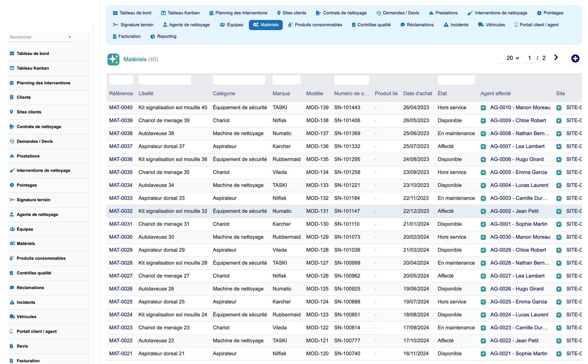Click sidebar Clients building icon
Screen dimensions: 588x364
pyautogui.click(x=12, y=98)
